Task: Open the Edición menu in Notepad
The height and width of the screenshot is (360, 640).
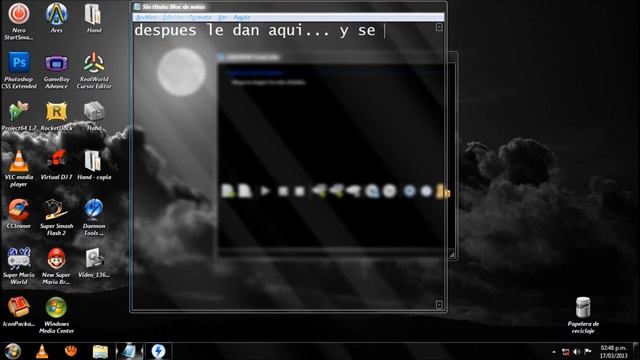Action: pos(173,17)
